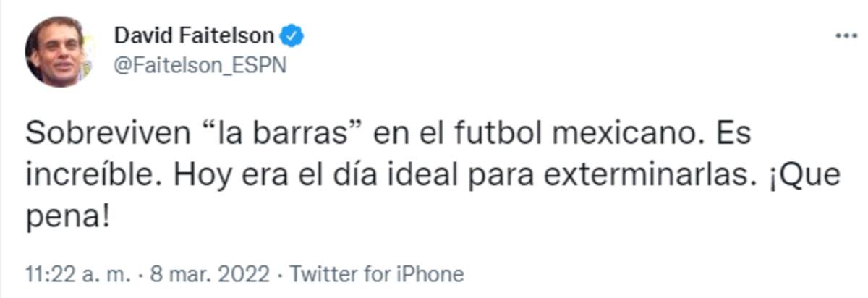Click the 11:22 a. m. timestamp

point(78,275)
